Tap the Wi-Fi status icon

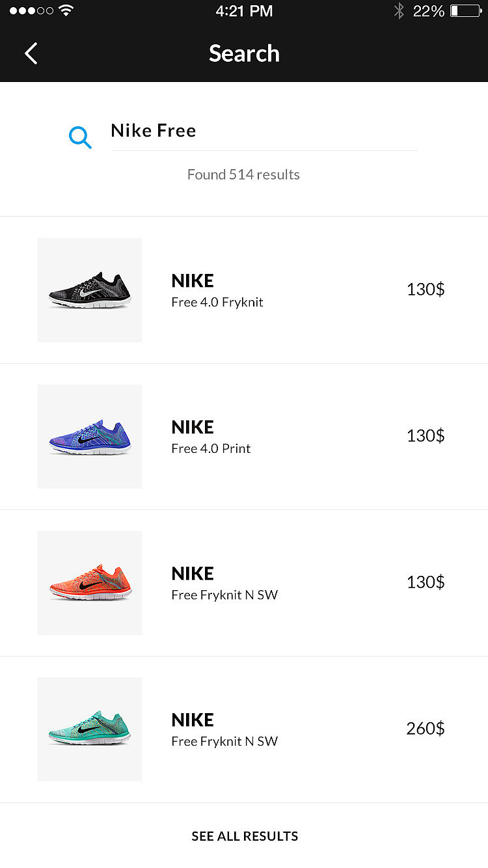(66, 10)
